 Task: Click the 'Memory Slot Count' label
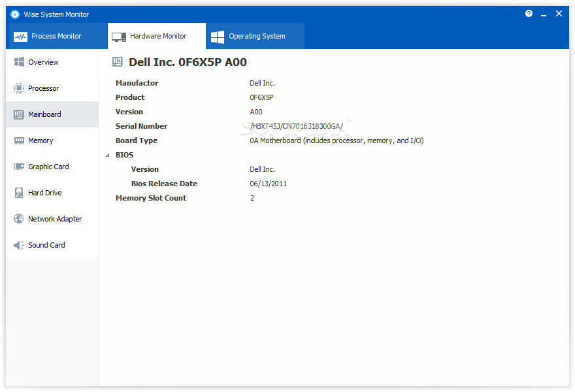click(x=151, y=198)
